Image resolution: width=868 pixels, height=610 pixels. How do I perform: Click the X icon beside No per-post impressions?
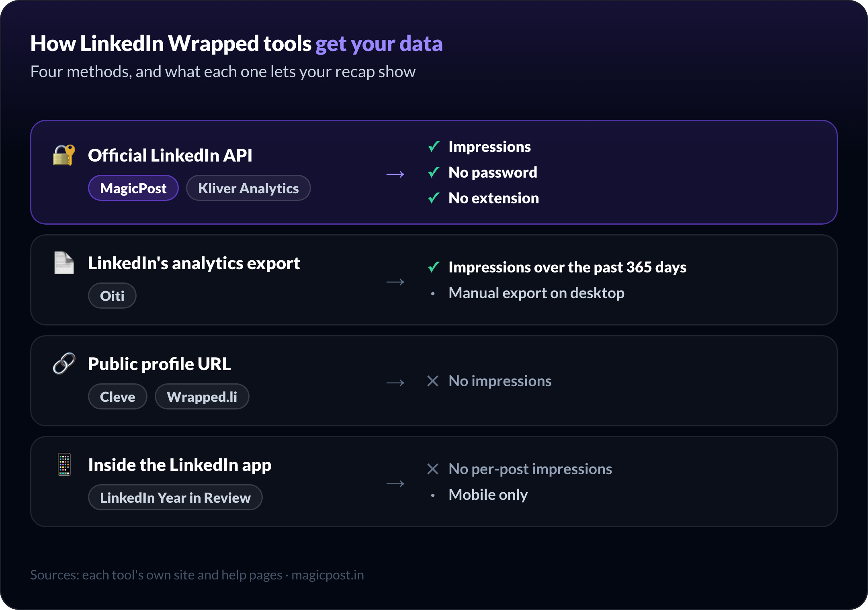tap(433, 469)
